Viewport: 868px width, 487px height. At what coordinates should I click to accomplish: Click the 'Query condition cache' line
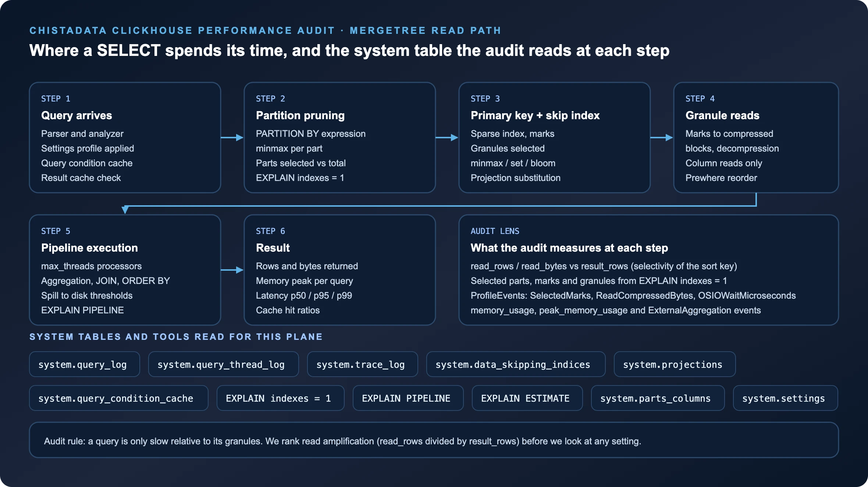87,163
